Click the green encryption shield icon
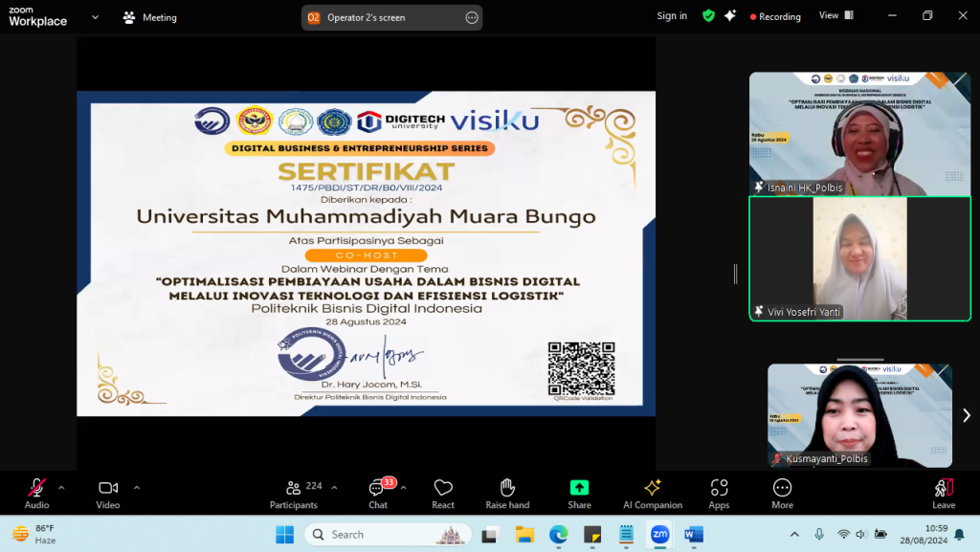Image resolution: width=980 pixels, height=552 pixels. [708, 16]
